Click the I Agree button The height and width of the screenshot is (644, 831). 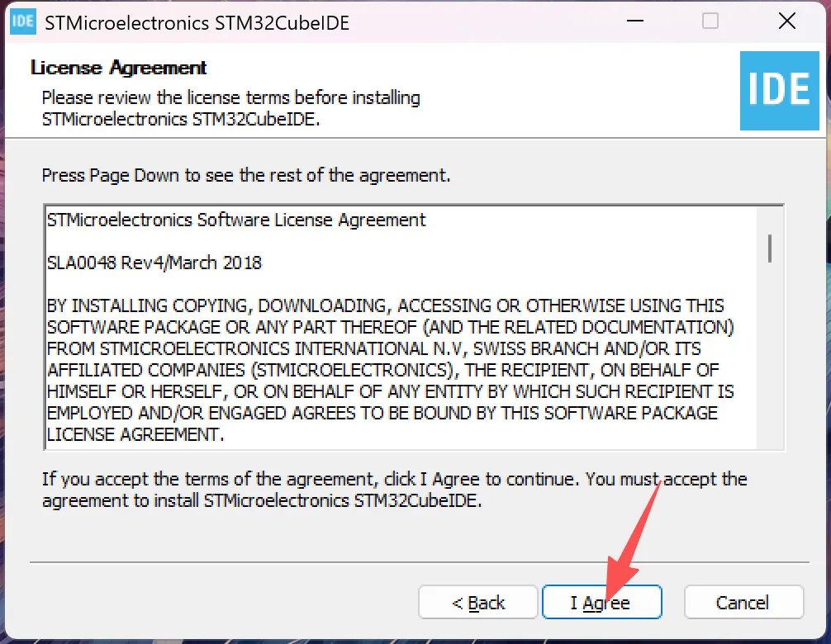(601, 602)
